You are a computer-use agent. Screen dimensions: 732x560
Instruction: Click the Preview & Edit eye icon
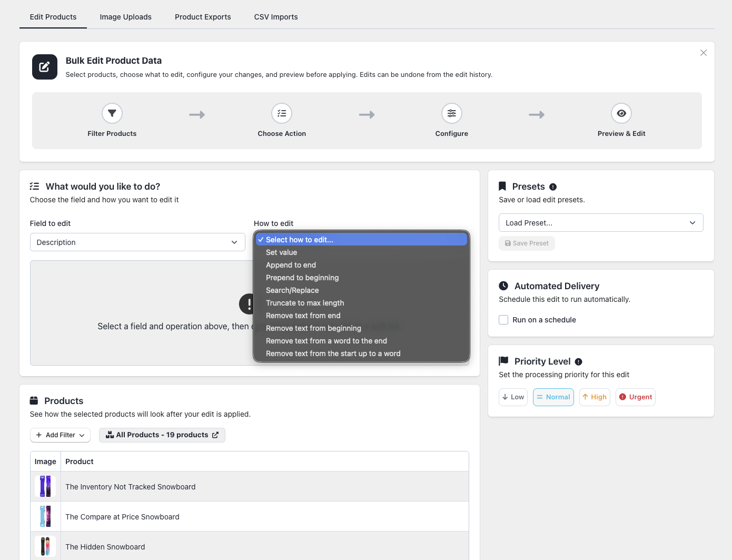[x=621, y=113]
